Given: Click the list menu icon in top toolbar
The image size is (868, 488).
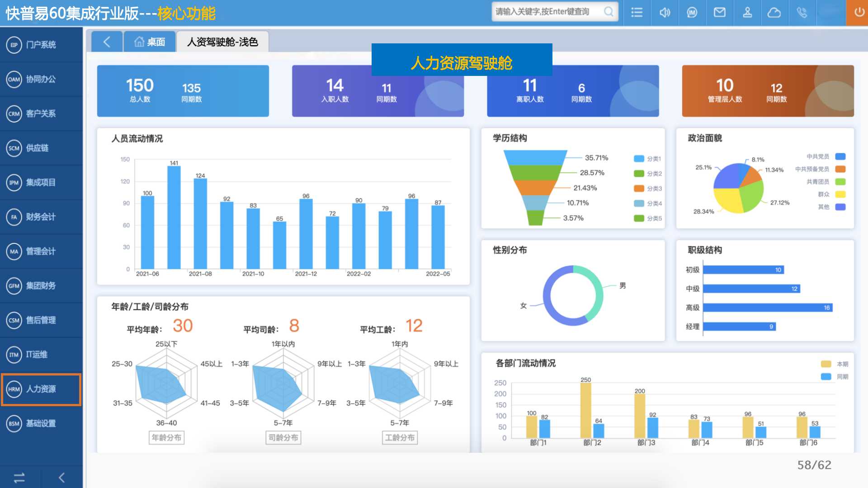Looking at the screenshot, I should 637,13.
